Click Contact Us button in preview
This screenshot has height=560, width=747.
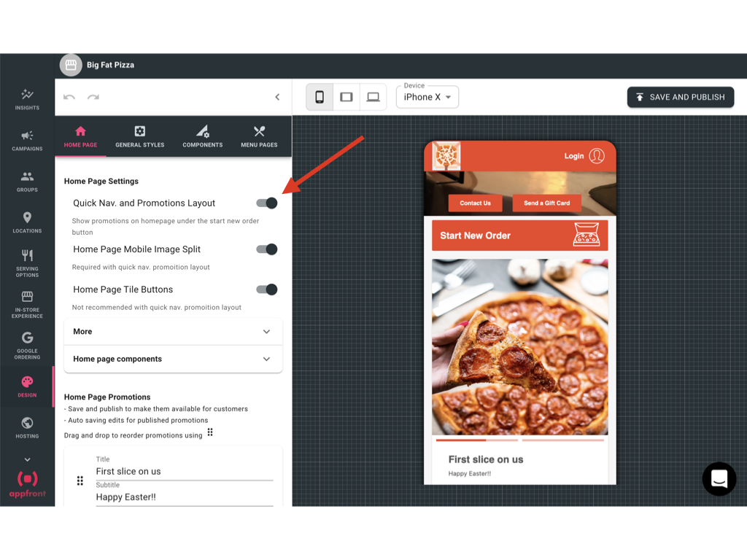point(475,203)
